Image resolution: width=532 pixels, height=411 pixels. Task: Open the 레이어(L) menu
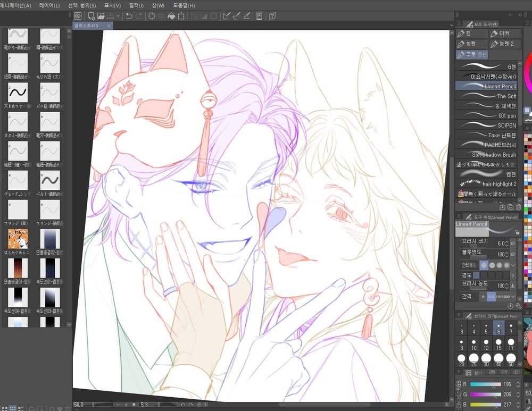click(x=49, y=5)
